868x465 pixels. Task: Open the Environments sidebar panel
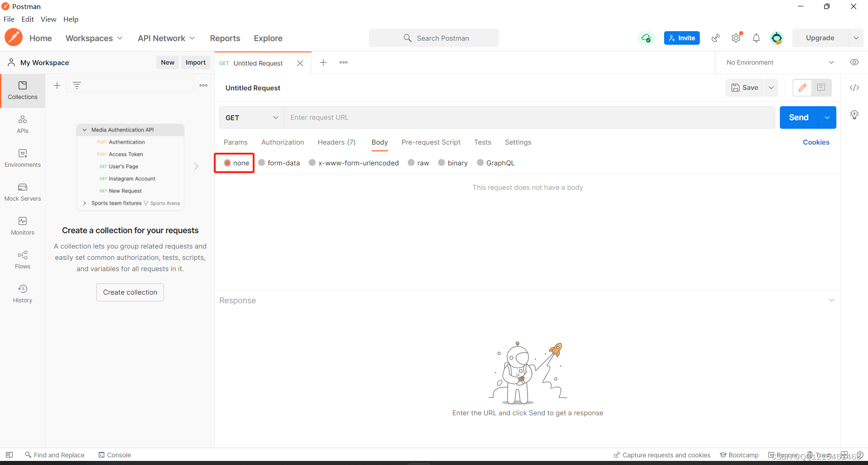click(23, 159)
